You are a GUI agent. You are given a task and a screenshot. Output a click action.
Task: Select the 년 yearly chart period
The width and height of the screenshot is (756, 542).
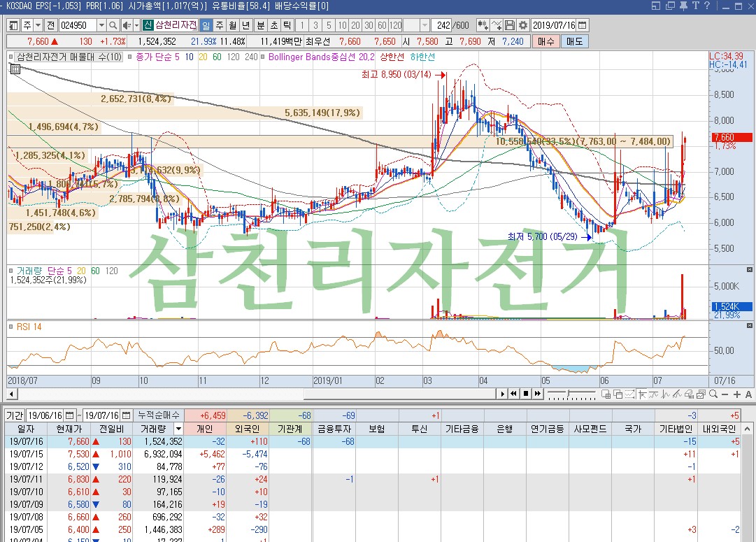(x=246, y=25)
